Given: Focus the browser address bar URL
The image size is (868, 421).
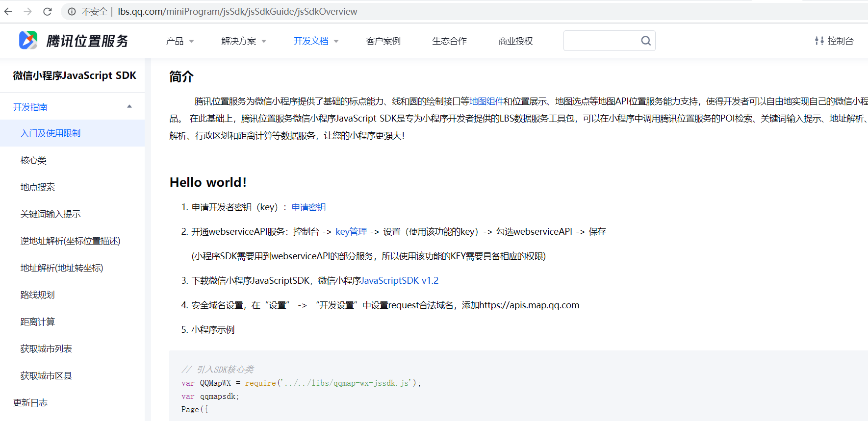Looking at the screenshot, I should (237, 11).
